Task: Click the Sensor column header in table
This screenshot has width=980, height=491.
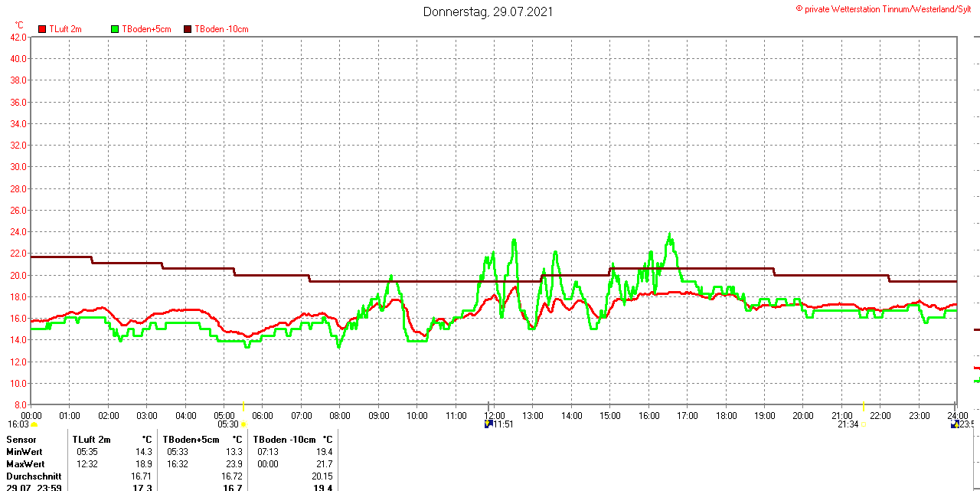Action: (x=21, y=440)
